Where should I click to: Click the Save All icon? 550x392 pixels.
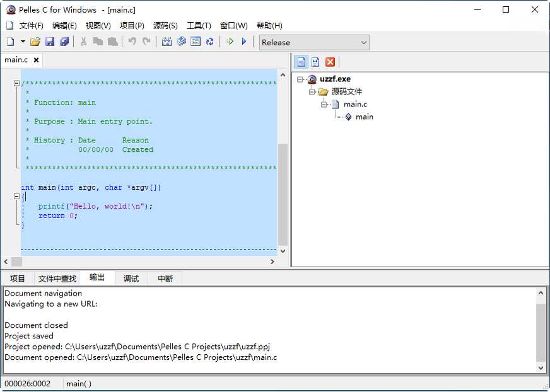(64, 42)
